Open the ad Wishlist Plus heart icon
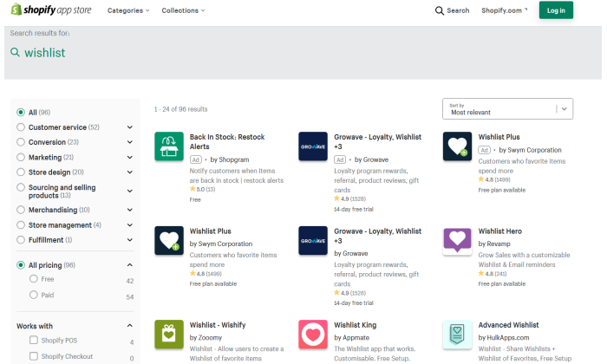607x364 pixels. [x=457, y=146]
